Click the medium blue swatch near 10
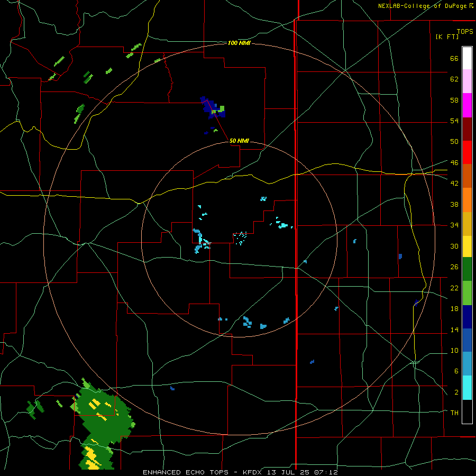Screen dimensions: 476x476 pyautogui.click(x=467, y=340)
